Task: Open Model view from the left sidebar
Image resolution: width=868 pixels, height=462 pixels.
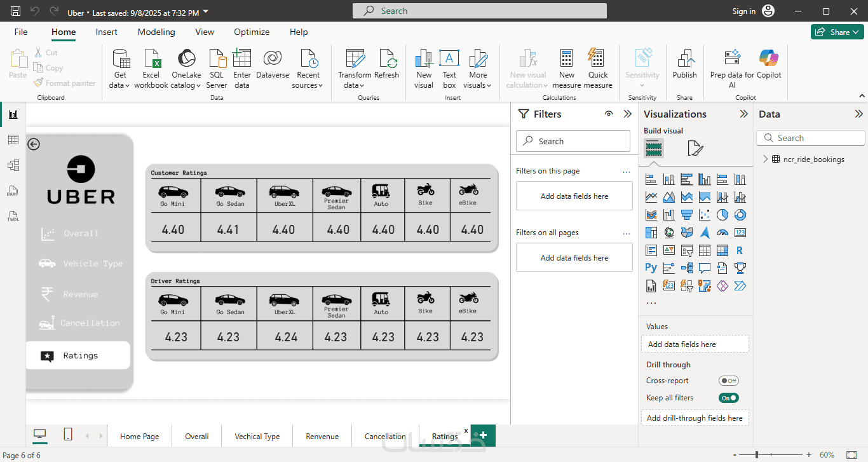Action: (x=13, y=165)
